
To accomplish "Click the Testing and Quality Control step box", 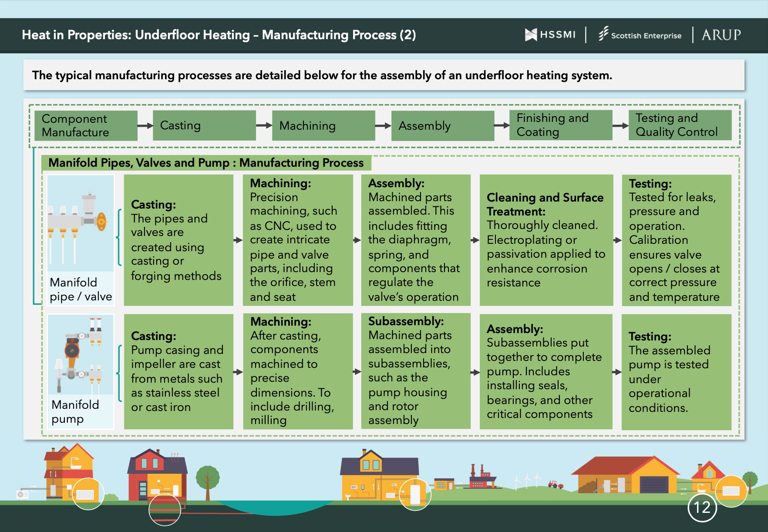I will click(x=680, y=125).
